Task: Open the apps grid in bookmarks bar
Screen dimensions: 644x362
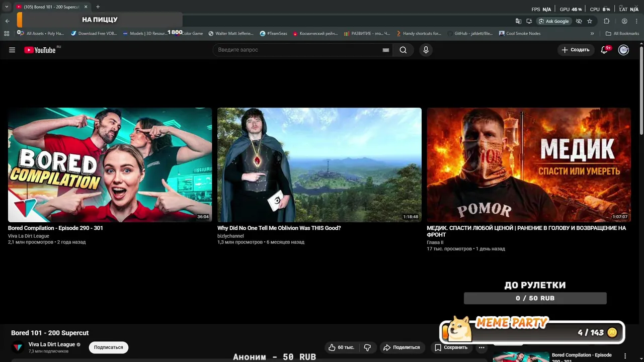Action: pyautogui.click(x=7, y=34)
